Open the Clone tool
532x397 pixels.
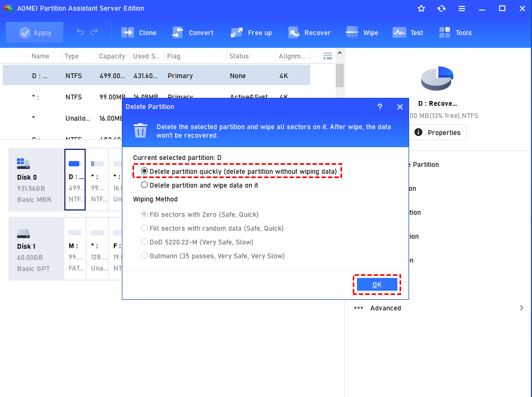(x=139, y=32)
